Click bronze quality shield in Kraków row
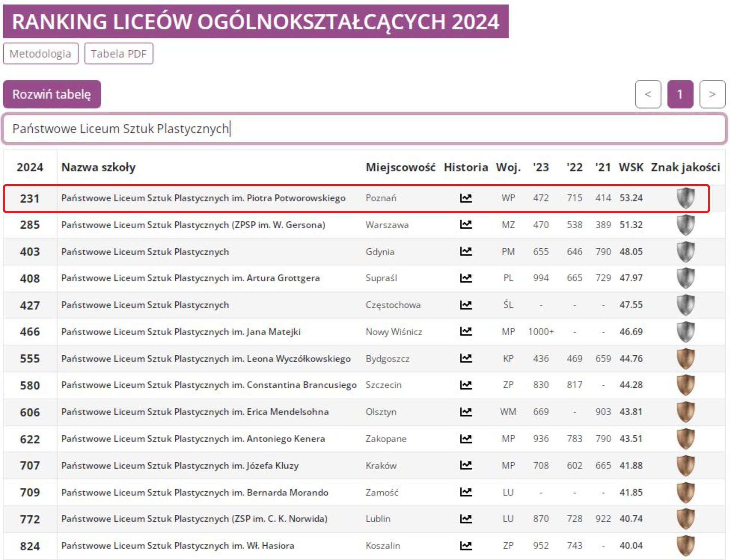 click(685, 466)
